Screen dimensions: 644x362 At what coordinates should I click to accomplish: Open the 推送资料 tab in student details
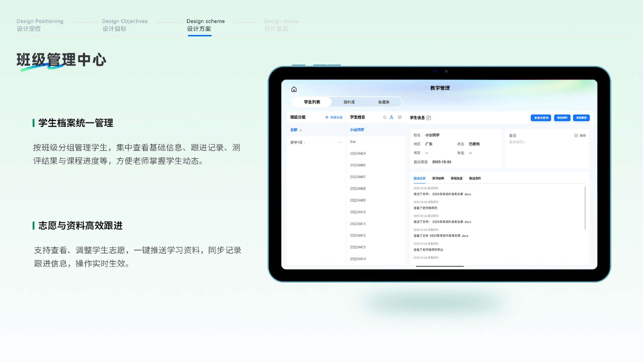(475, 178)
